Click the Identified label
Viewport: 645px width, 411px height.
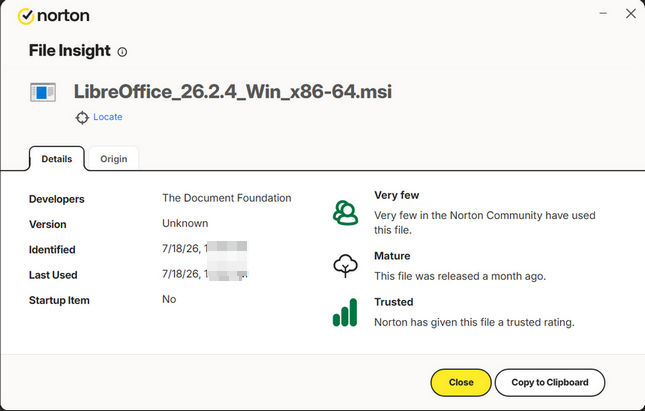52,250
